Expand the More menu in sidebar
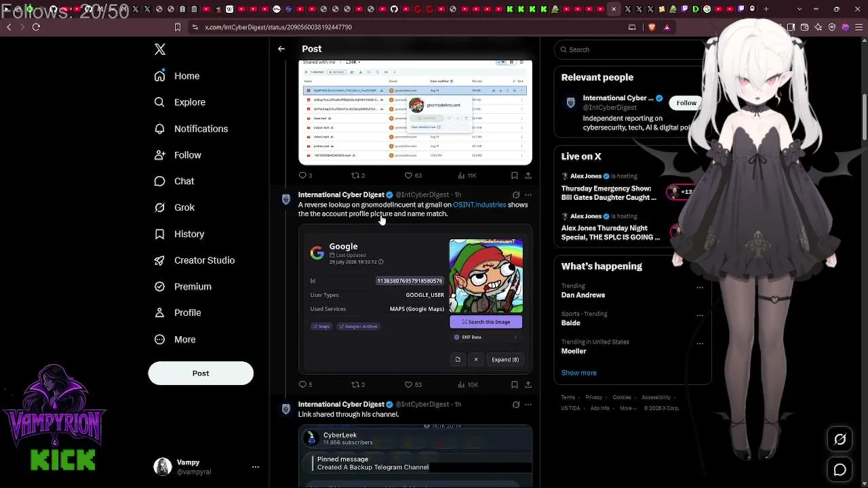Screen dimensions: 868x488 pyautogui.click(x=175, y=340)
